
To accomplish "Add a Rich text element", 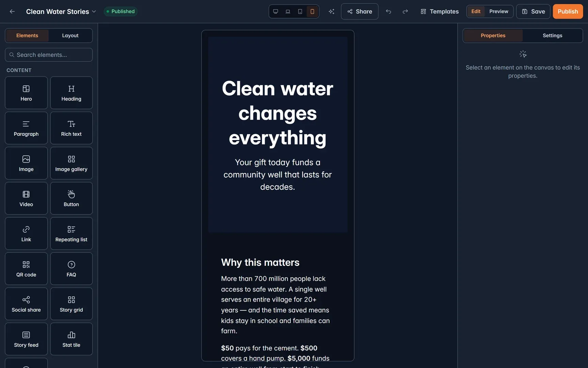I will (71, 128).
